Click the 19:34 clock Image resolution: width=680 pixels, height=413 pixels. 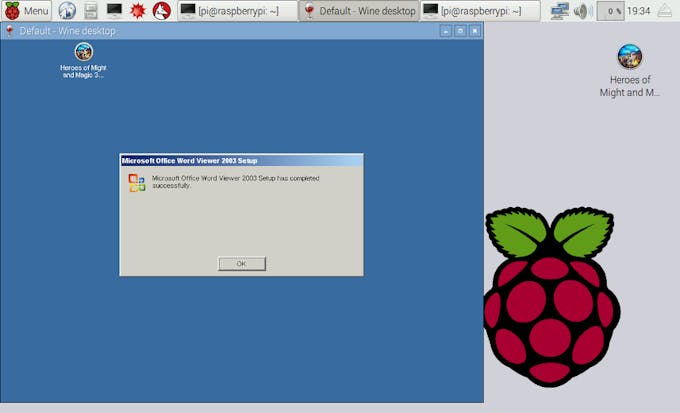[638, 11]
